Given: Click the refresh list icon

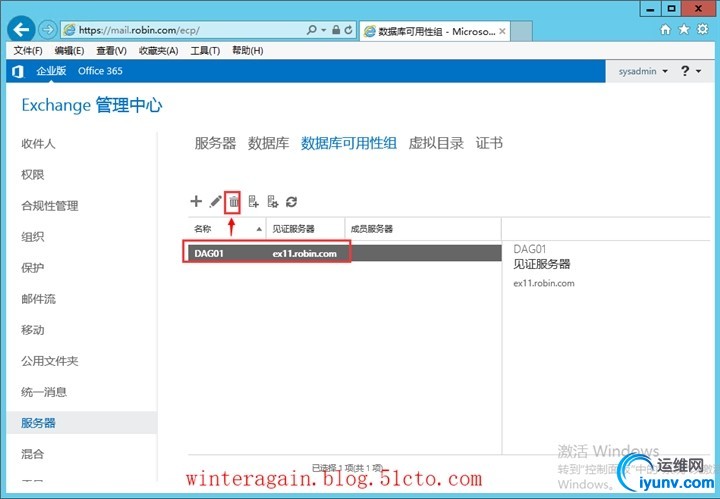Looking at the screenshot, I should (292, 201).
